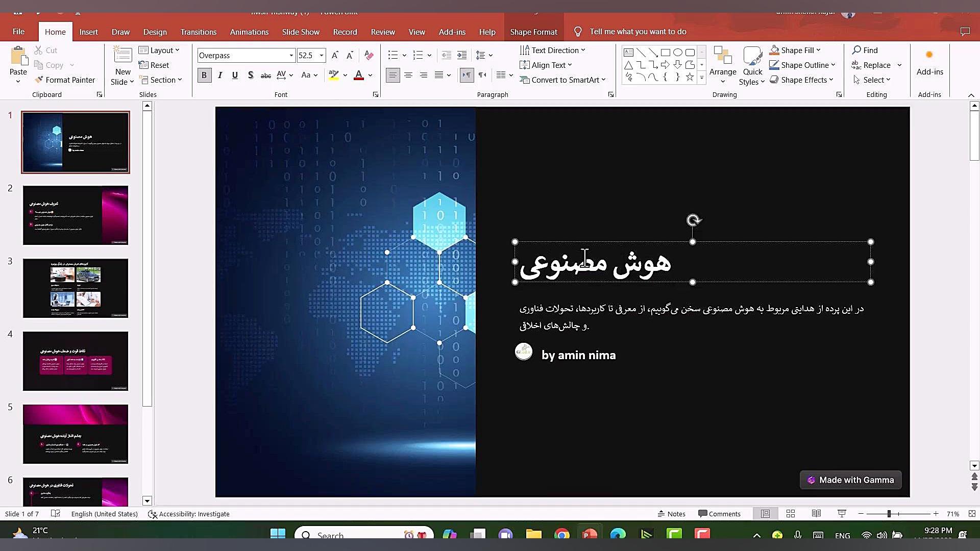Screen dimensions: 980x551
Task: Select the Oval shape
Action: (x=678, y=52)
